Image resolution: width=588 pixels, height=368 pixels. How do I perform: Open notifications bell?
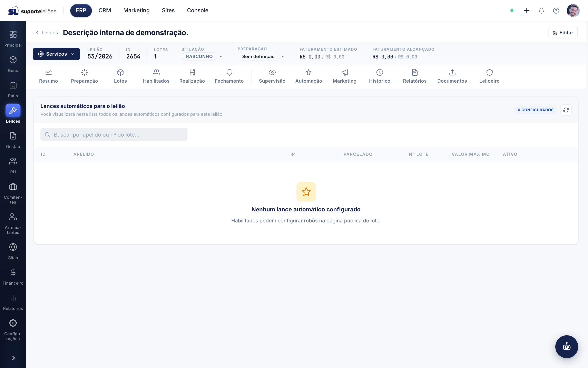click(x=541, y=10)
